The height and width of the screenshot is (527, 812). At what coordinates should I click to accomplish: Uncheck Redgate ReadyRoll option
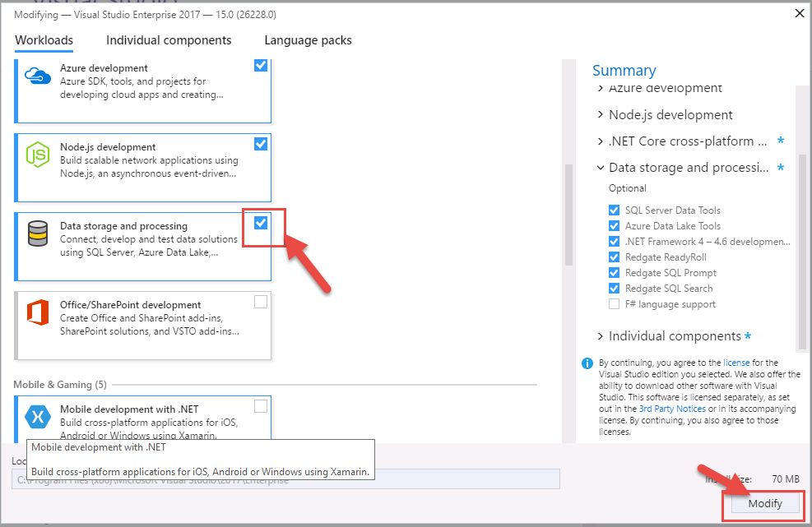point(614,257)
